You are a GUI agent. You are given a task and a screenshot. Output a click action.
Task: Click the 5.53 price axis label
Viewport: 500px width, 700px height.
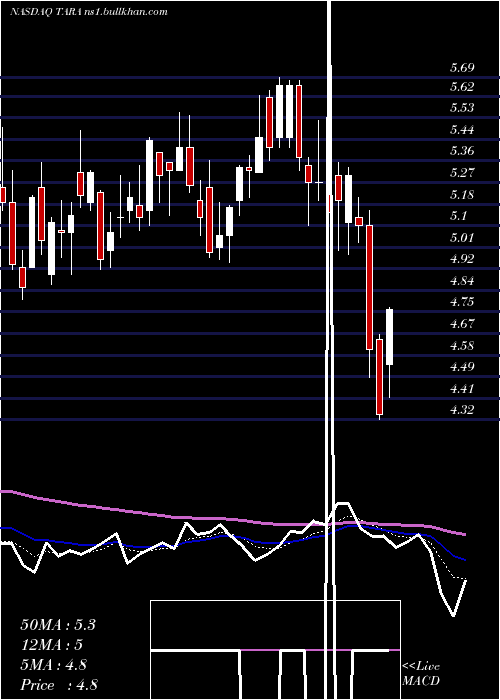[x=462, y=108]
